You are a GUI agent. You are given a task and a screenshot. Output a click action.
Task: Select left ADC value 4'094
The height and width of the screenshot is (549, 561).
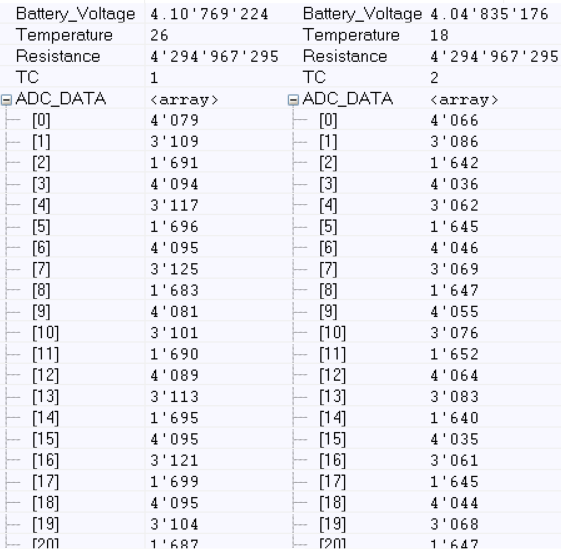click(x=174, y=184)
